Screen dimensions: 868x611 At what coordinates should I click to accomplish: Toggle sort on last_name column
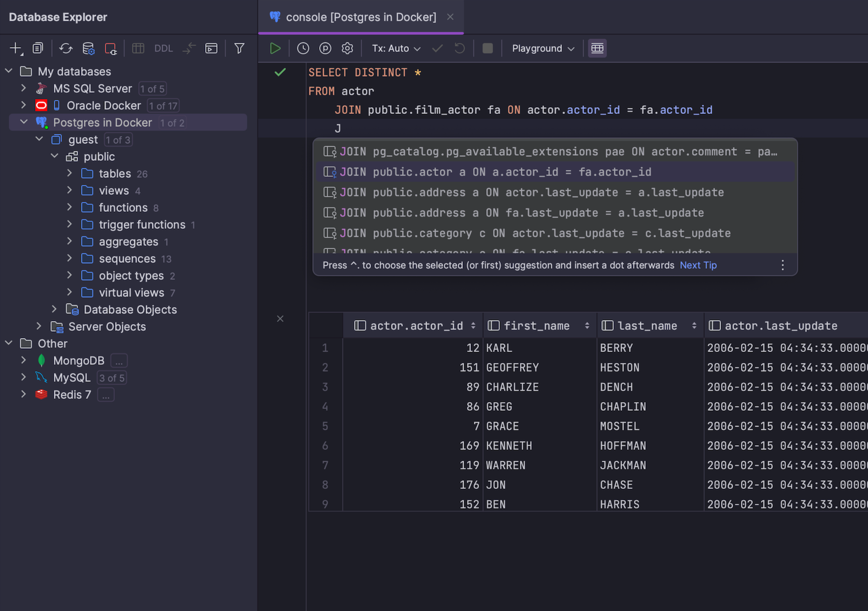695,325
